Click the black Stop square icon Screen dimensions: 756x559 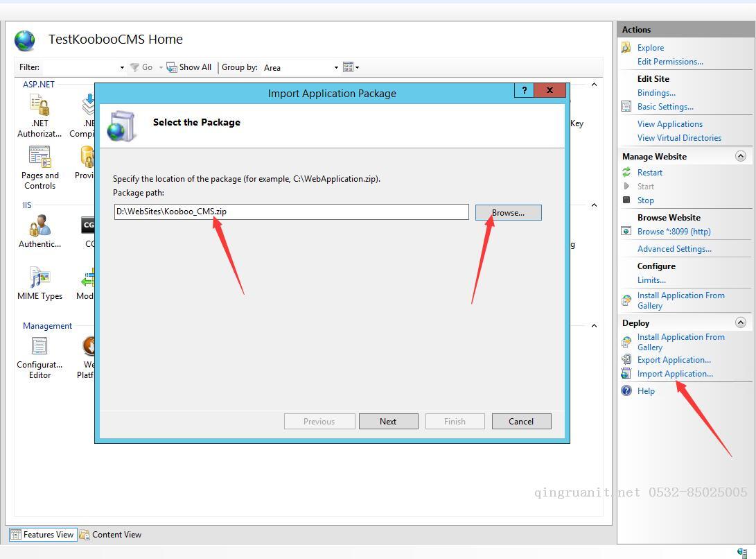click(626, 200)
